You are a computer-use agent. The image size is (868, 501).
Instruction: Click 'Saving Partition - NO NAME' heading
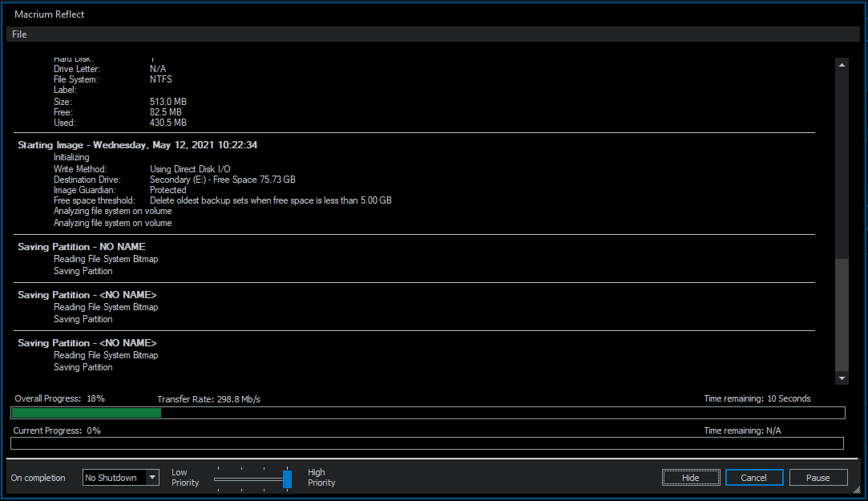82,247
